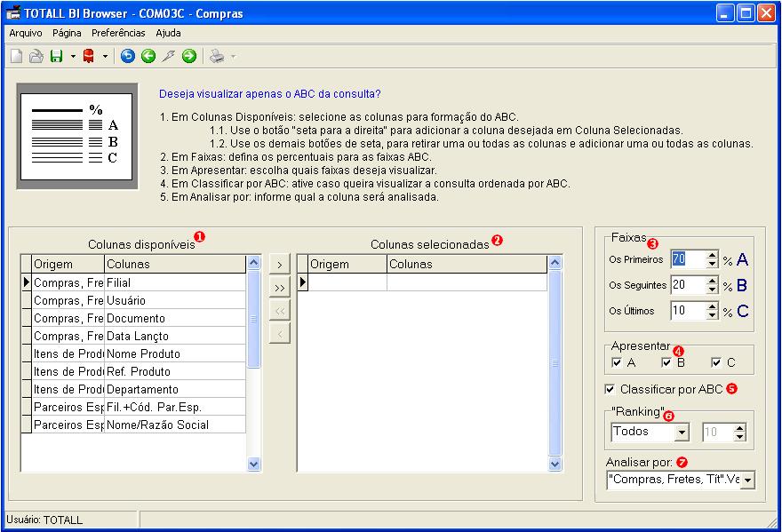Open the Preferências menu
The width and height of the screenshot is (782, 532).
118,33
